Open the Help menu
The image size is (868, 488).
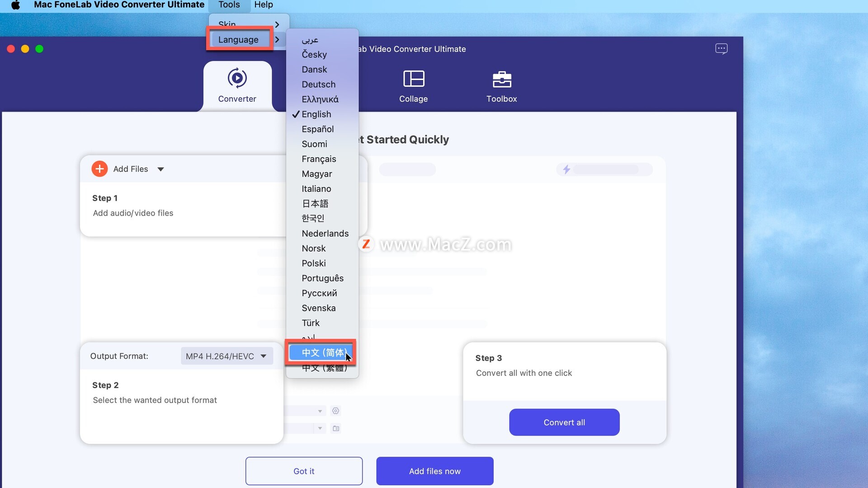click(264, 5)
